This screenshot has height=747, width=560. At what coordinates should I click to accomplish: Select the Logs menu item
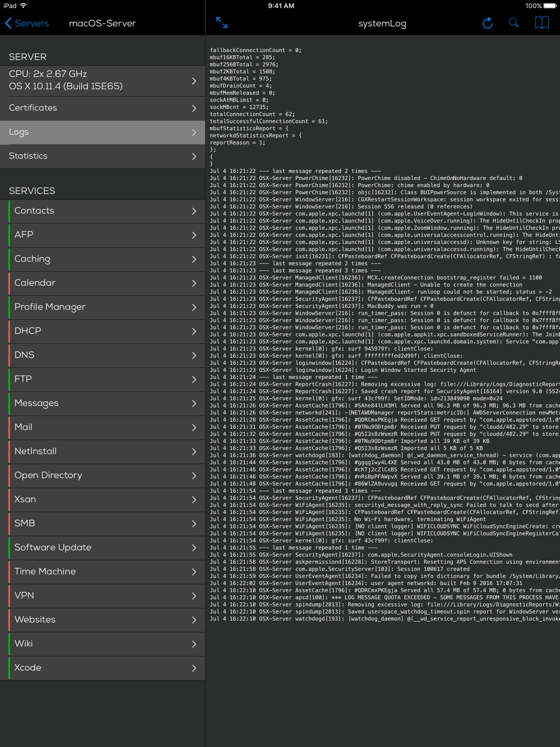click(x=102, y=132)
